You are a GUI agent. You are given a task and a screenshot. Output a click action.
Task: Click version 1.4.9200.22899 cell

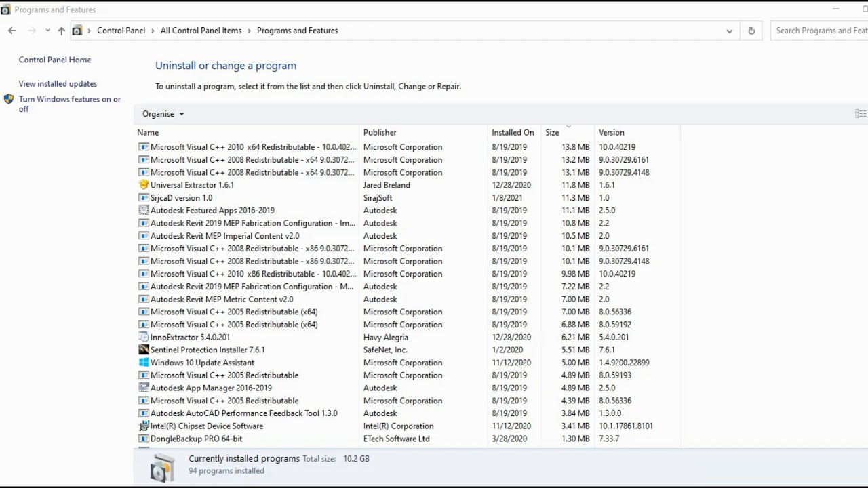624,363
